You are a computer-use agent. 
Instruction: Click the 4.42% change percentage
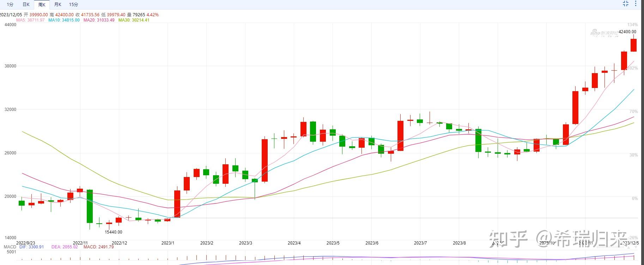click(152, 15)
